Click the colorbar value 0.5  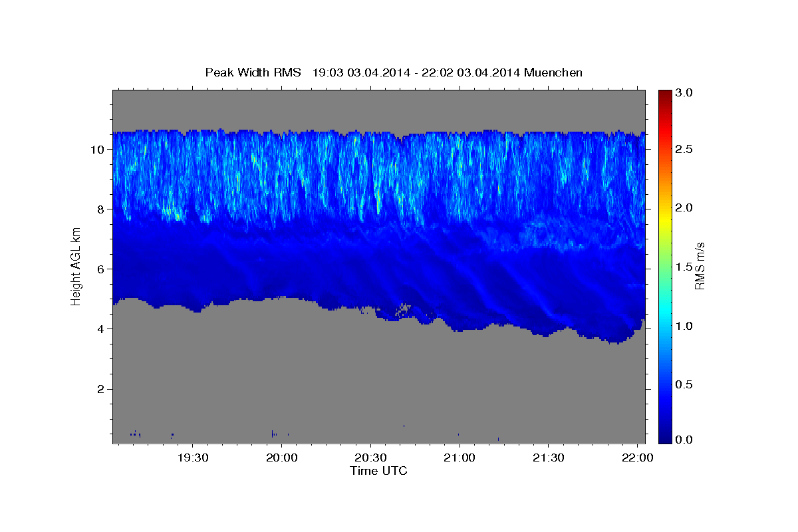click(685, 384)
